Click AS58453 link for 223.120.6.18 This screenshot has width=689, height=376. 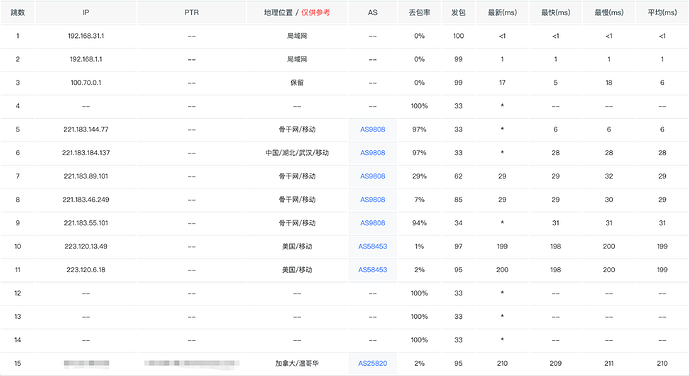pos(373,270)
